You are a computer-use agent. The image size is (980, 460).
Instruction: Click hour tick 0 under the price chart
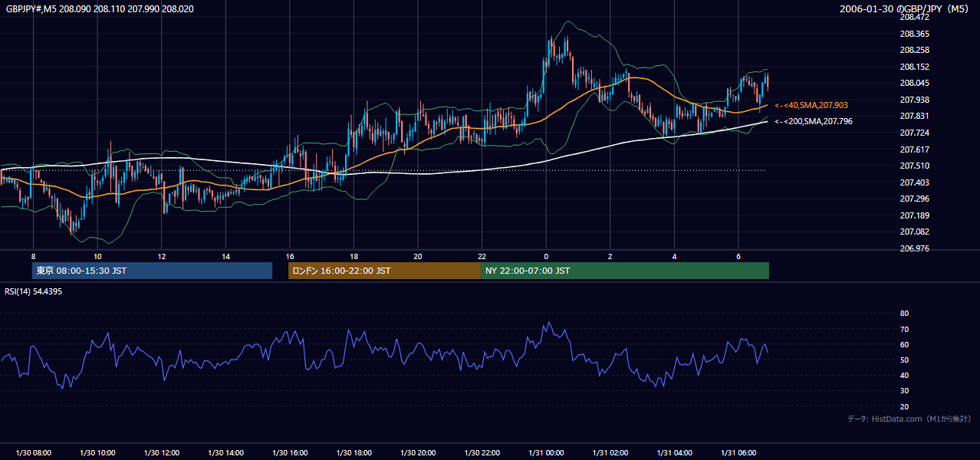click(546, 256)
